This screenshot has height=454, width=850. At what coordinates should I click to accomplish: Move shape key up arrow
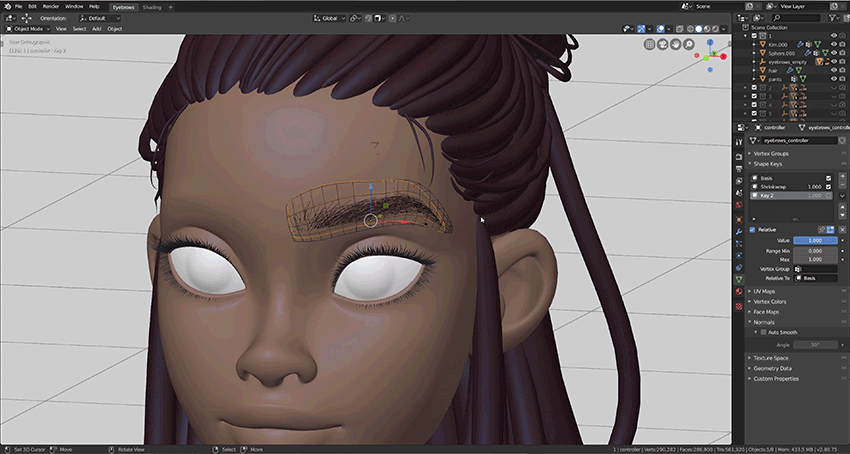(x=842, y=207)
